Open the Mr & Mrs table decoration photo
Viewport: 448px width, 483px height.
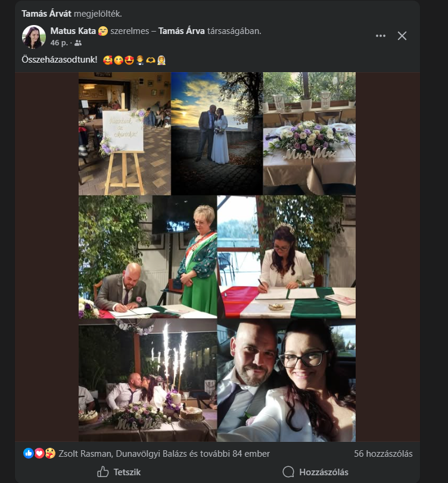pos(309,134)
